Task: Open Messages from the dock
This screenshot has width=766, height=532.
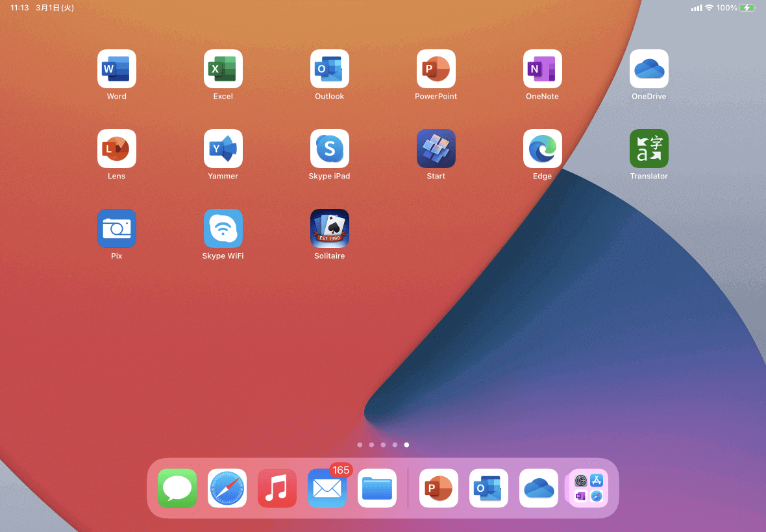Action: pos(177,488)
